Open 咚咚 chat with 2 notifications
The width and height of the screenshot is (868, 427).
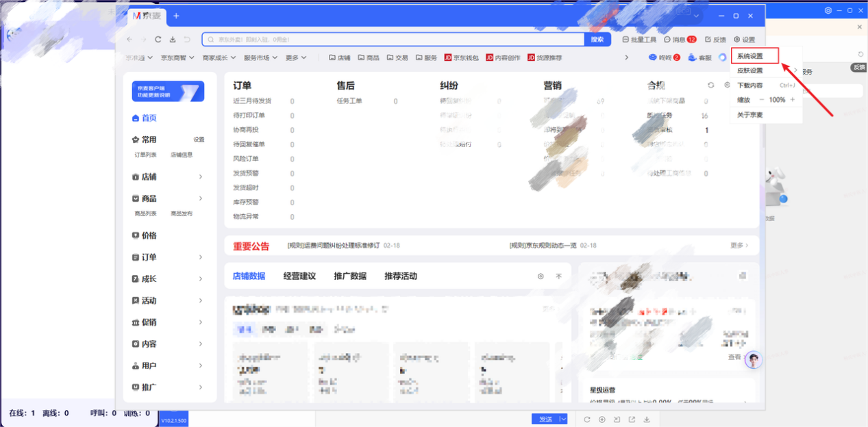coord(663,57)
